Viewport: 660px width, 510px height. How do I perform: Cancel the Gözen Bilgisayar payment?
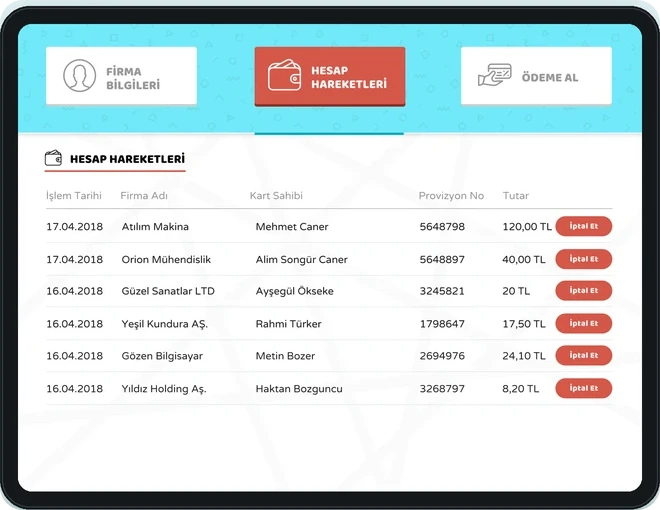pos(583,356)
